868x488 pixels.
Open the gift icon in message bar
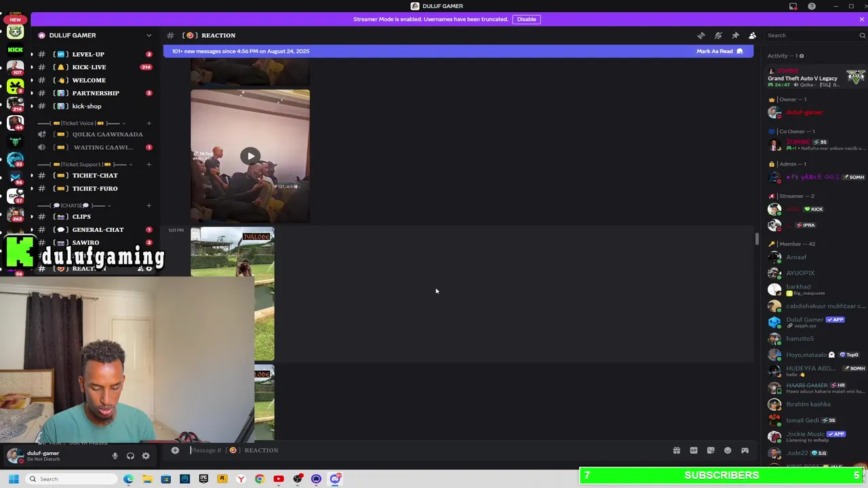pos(676,450)
